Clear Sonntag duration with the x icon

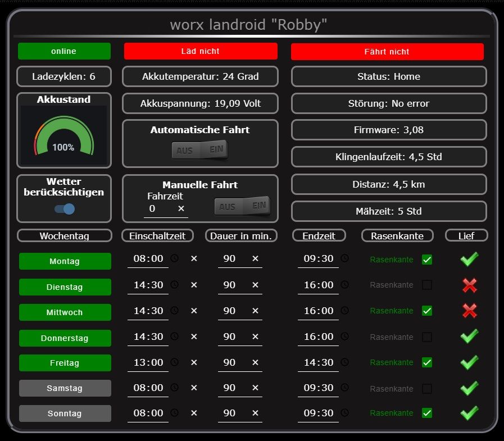point(255,413)
